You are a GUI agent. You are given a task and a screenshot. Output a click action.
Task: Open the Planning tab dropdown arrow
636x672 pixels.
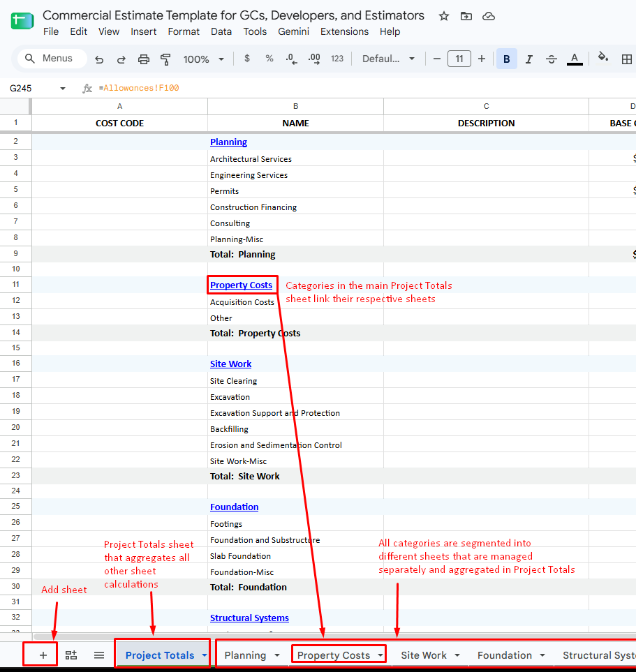(x=277, y=655)
